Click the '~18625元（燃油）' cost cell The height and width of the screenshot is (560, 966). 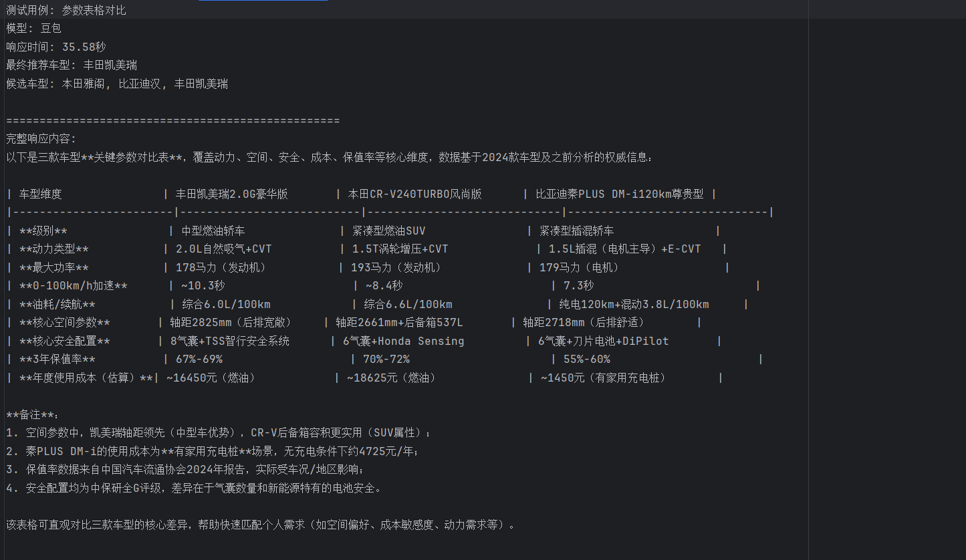pyautogui.click(x=392, y=378)
